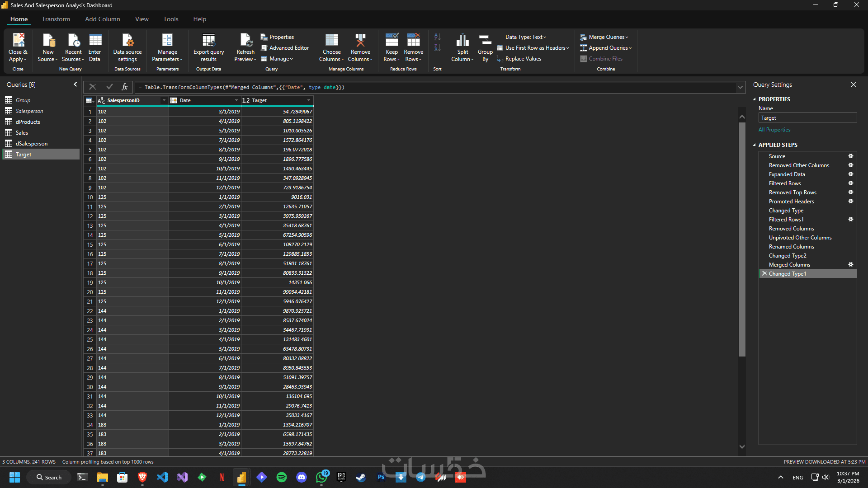
Task: Switch to the Transform ribbon tab
Action: coord(56,19)
